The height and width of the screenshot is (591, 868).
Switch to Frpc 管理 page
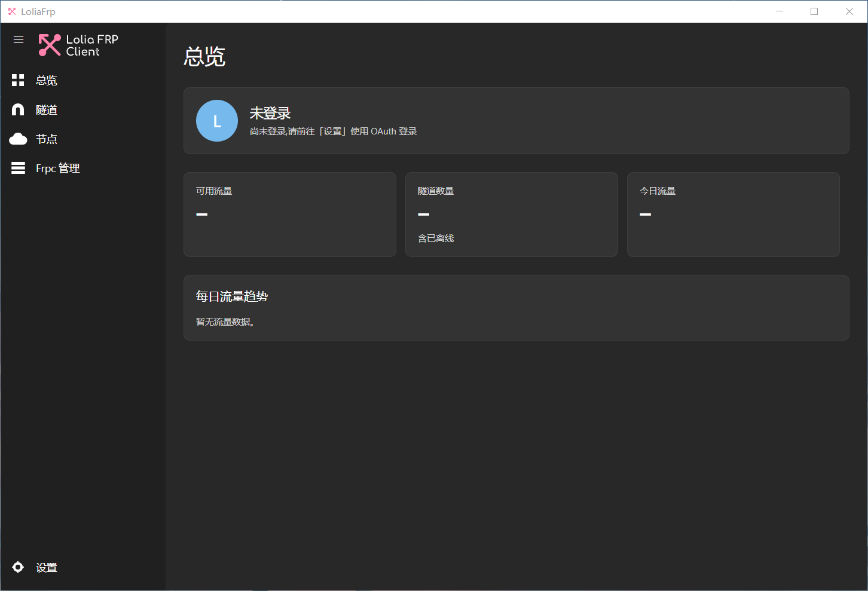[x=82, y=169]
